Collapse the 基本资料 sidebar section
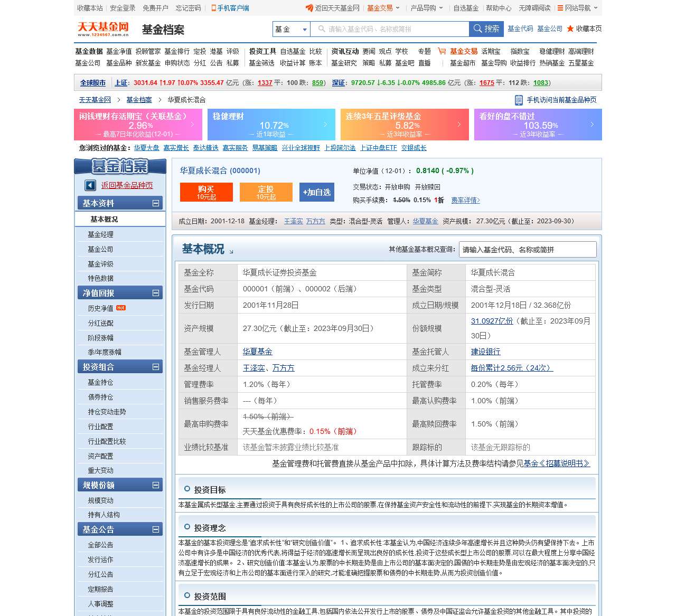676x616 pixels. click(156, 203)
